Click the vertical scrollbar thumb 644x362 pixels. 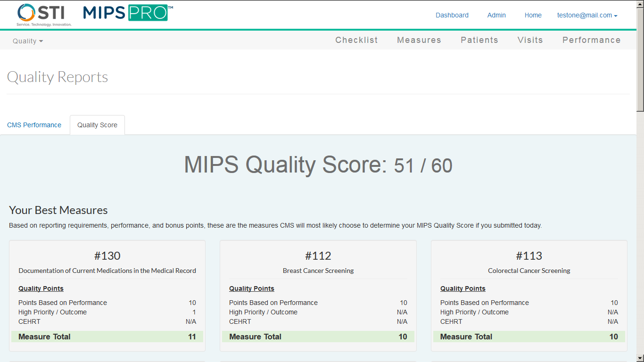point(640,59)
